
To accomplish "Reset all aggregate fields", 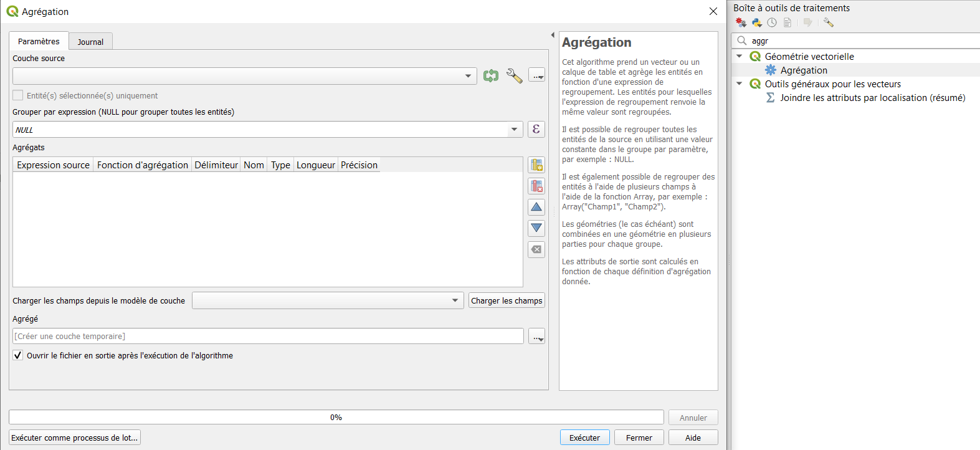I will point(536,249).
